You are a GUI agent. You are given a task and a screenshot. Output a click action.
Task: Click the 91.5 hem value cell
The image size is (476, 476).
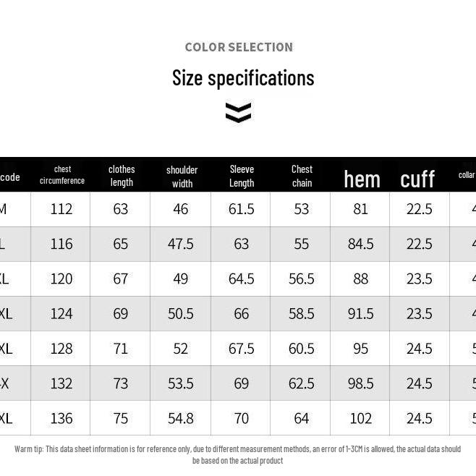pos(360,313)
